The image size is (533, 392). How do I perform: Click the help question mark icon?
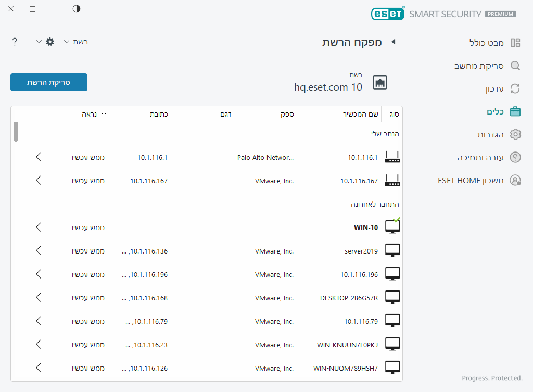click(x=15, y=42)
